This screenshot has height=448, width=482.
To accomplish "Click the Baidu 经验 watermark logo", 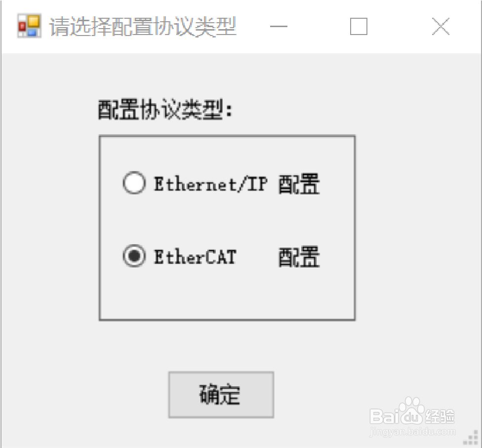I will pyautogui.click(x=412, y=411).
